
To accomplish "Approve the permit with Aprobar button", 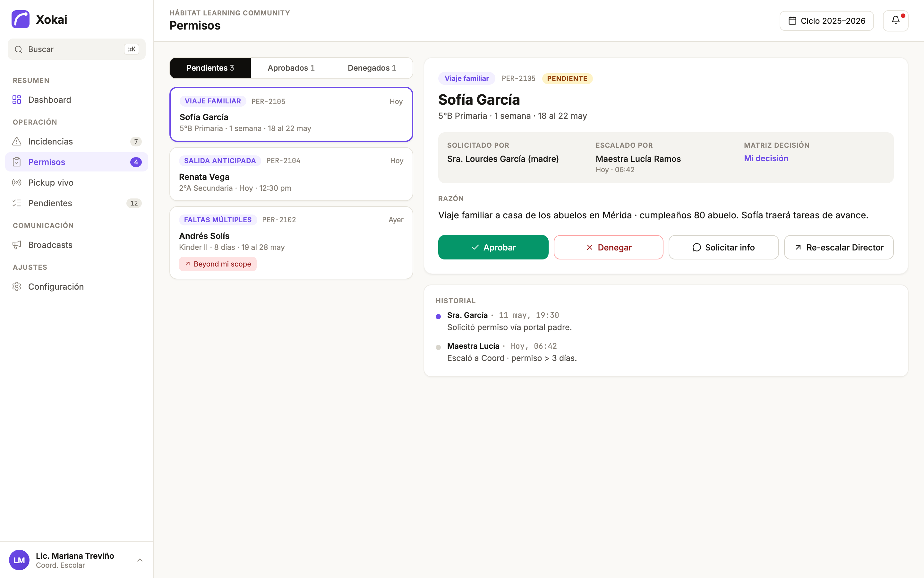I will [x=493, y=247].
